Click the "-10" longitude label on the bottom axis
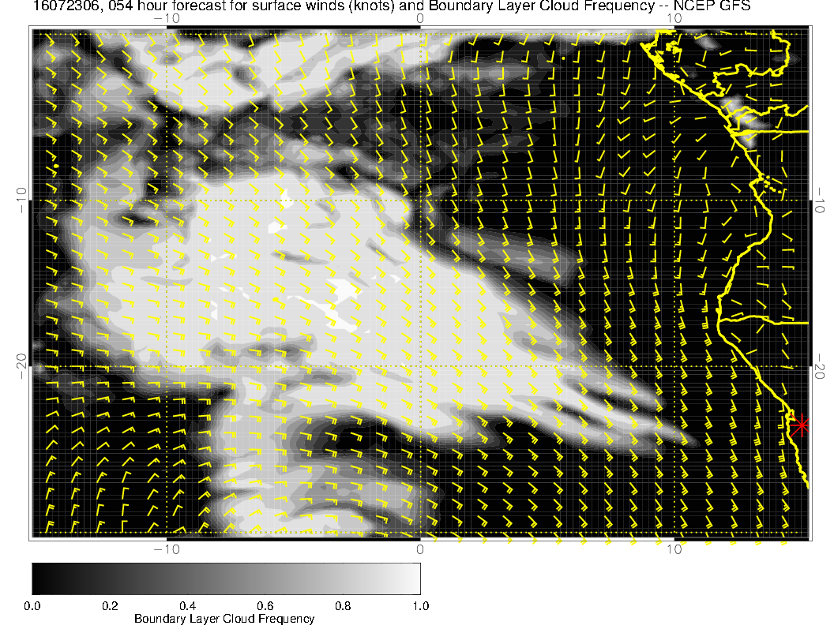This screenshot has height=644, width=834. (x=167, y=549)
